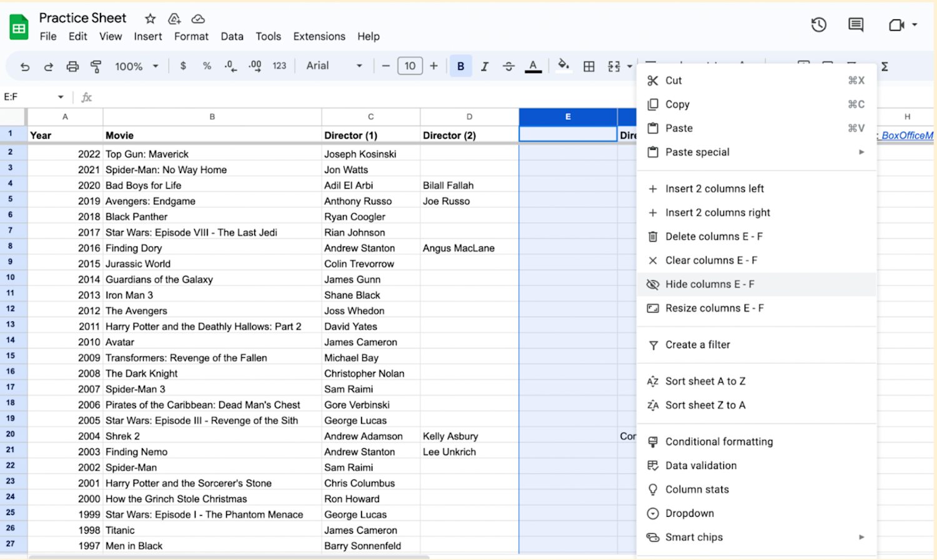Open Conditional formatting option
937x560 pixels.
(x=756, y=441)
